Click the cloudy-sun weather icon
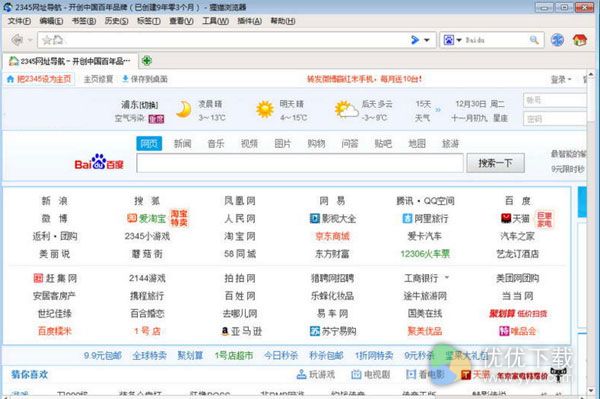Screen dimensions: 600x399 346,110
